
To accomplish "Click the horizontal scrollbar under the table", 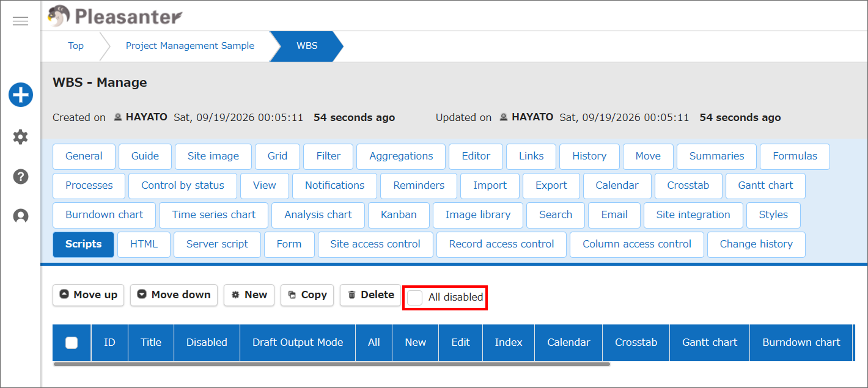I will coord(331,364).
